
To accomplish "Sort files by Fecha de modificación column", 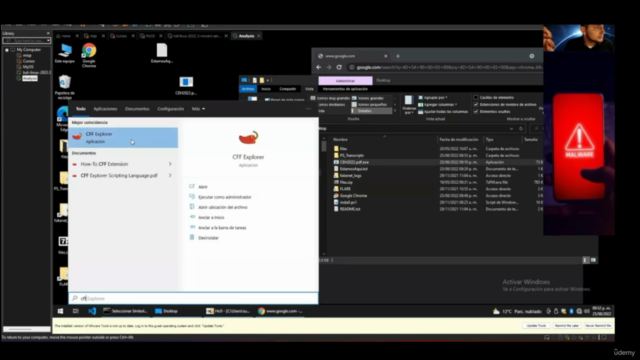I will point(459,140).
